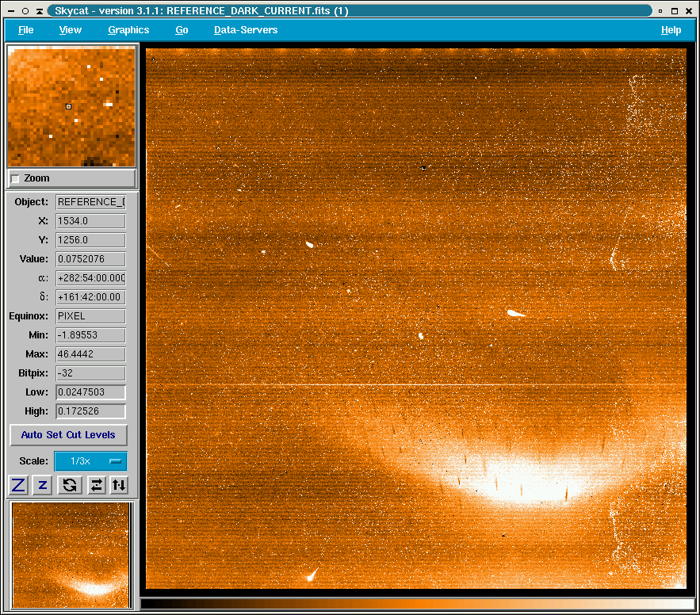Image resolution: width=700 pixels, height=615 pixels.
Task: Open the File menu
Action: 26,30
